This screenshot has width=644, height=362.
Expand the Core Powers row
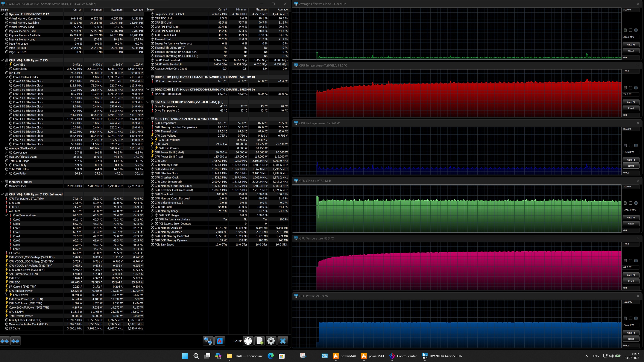pos(6,295)
